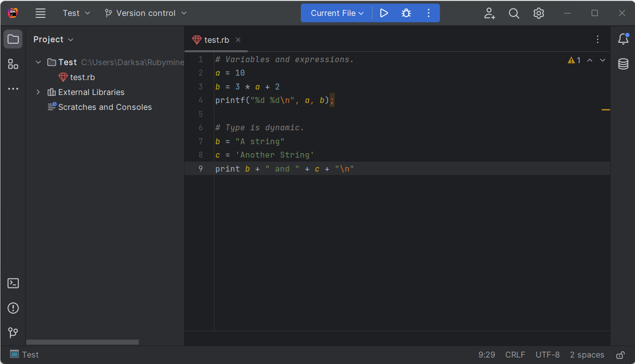This screenshot has height=364, width=635.
Task: Toggle the read-only lock in status bar
Action: [620, 355]
